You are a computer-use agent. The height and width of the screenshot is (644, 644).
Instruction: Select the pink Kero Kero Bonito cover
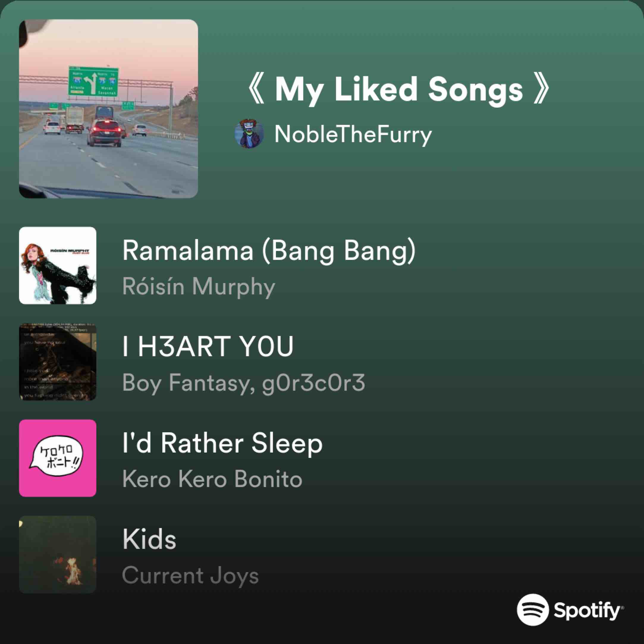[58, 458]
